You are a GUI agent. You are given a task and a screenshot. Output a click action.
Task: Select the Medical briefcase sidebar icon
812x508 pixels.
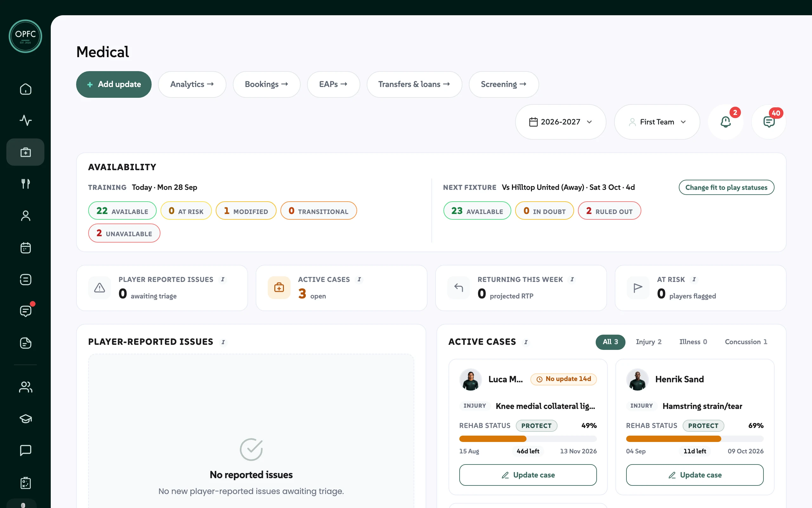coord(25,152)
